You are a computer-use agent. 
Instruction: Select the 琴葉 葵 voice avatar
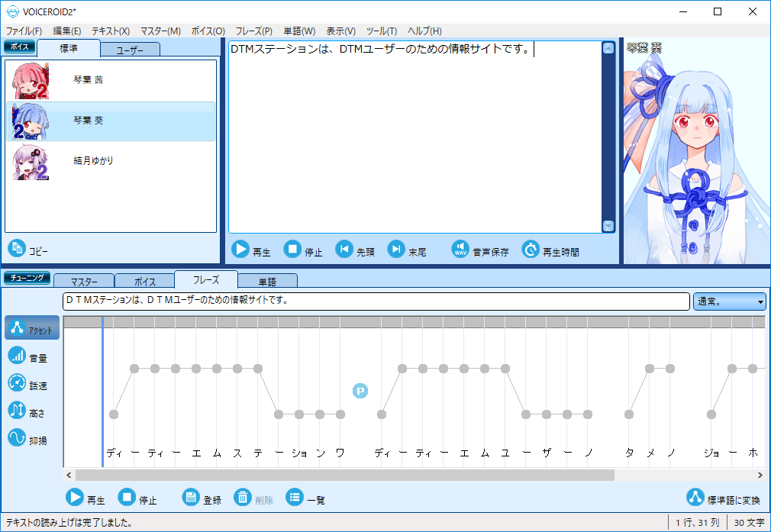(x=31, y=121)
